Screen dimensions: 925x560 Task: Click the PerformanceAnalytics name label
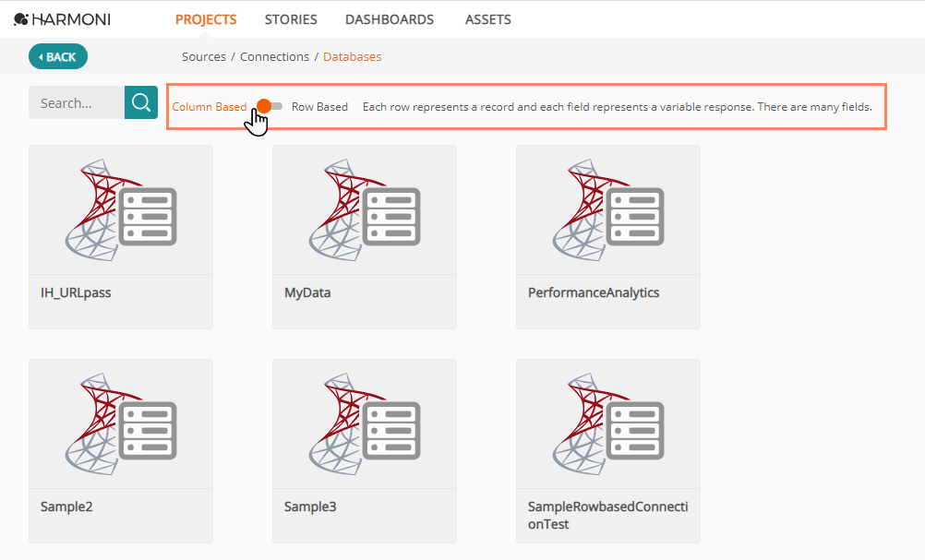(x=594, y=293)
